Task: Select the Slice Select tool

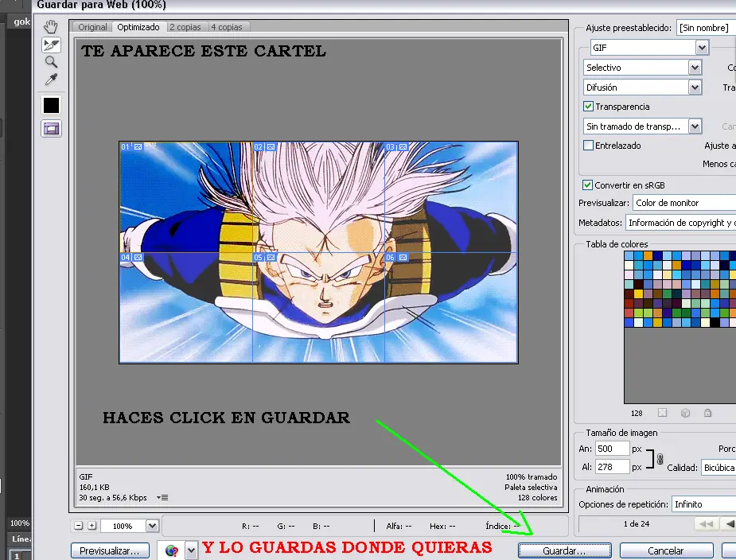Action: (51, 45)
